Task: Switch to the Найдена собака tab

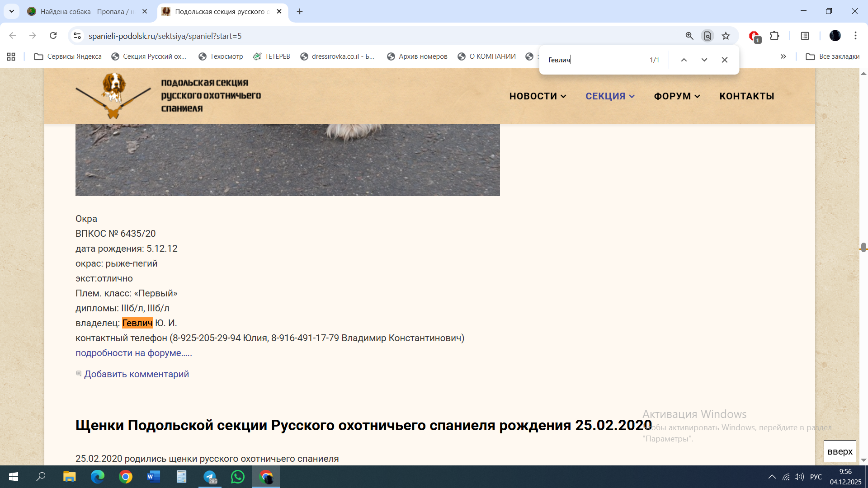Action: click(x=81, y=12)
